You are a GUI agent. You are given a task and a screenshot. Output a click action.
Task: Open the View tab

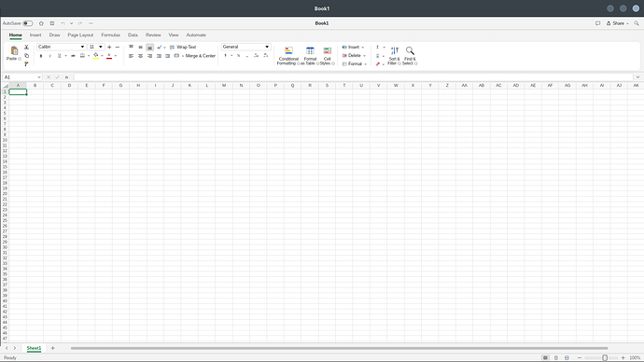click(x=174, y=35)
